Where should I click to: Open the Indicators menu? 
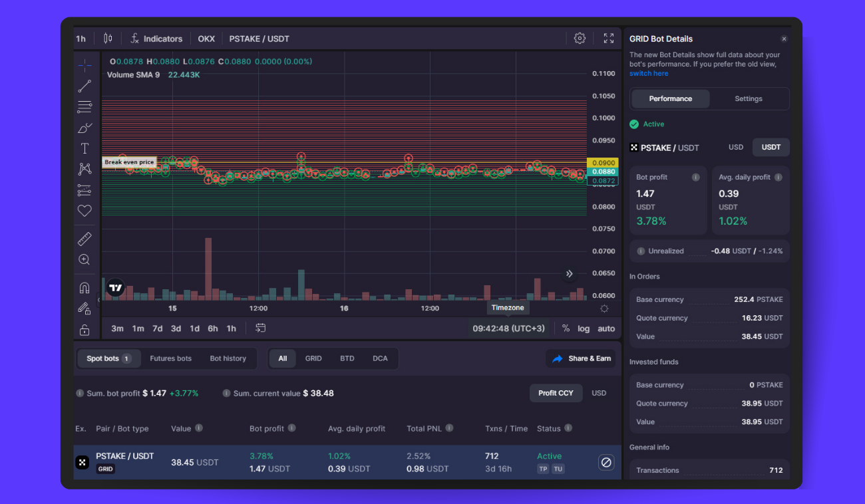tap(156, 39)
